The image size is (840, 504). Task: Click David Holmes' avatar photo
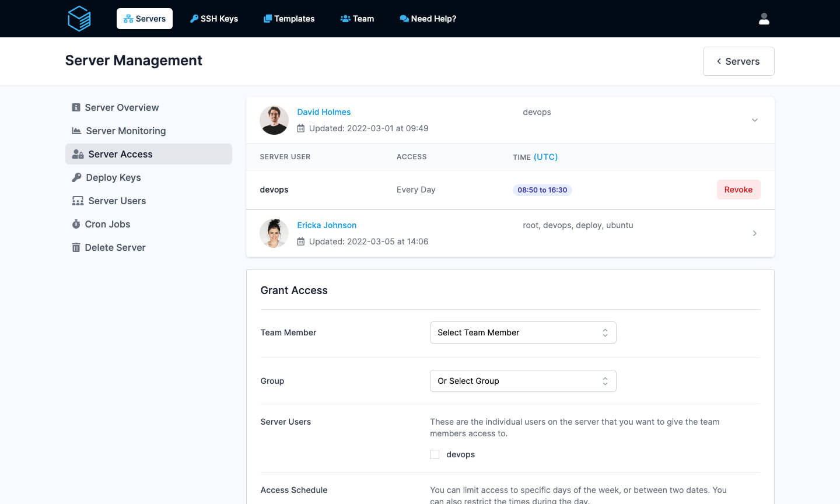[274, 120]
